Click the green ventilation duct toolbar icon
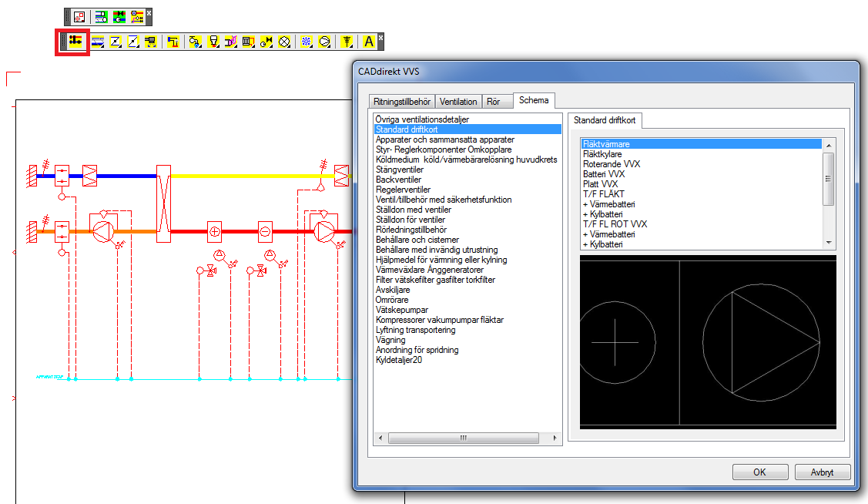Image resolution: width=868 pixels, height=504 pixels. click(101, 17)
